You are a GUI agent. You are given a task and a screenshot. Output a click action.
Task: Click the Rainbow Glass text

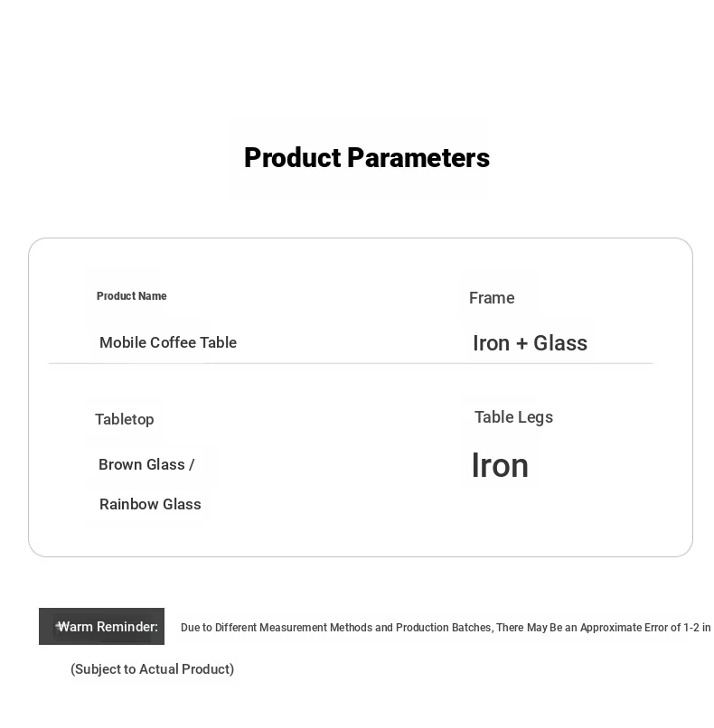tap(150, 504)
